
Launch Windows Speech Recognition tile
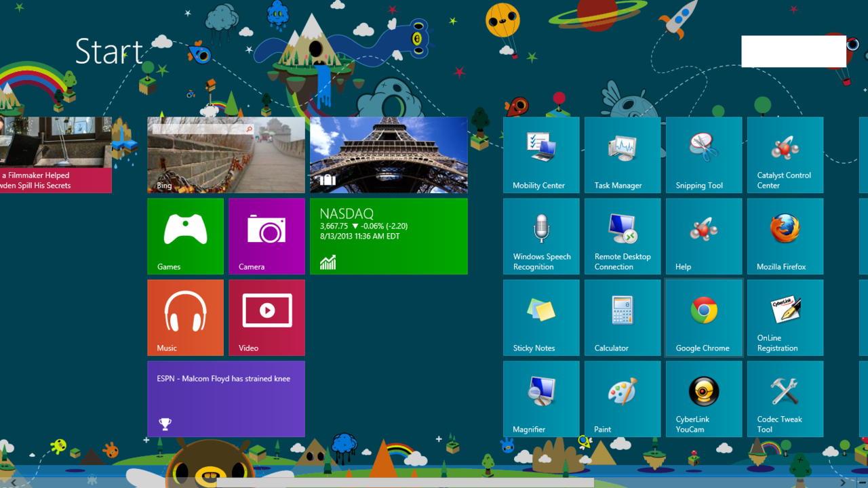(x=541, y=237)
